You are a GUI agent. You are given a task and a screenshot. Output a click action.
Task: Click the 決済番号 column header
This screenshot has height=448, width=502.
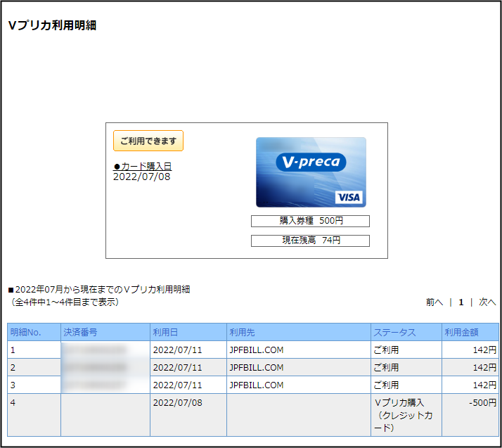click(80, 332)
